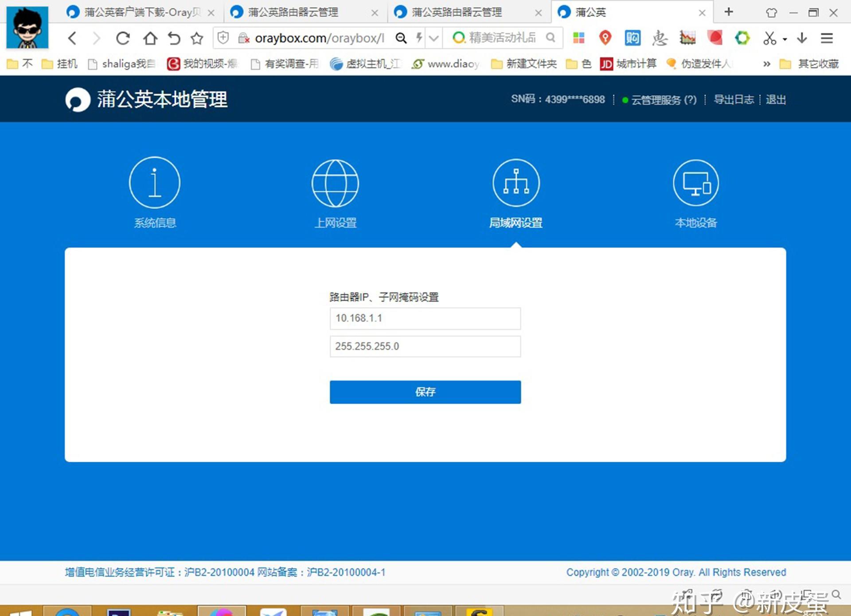Click the 精美活动礼品 search field
Viewport: 851px width, 616px height.
point(502,38)
